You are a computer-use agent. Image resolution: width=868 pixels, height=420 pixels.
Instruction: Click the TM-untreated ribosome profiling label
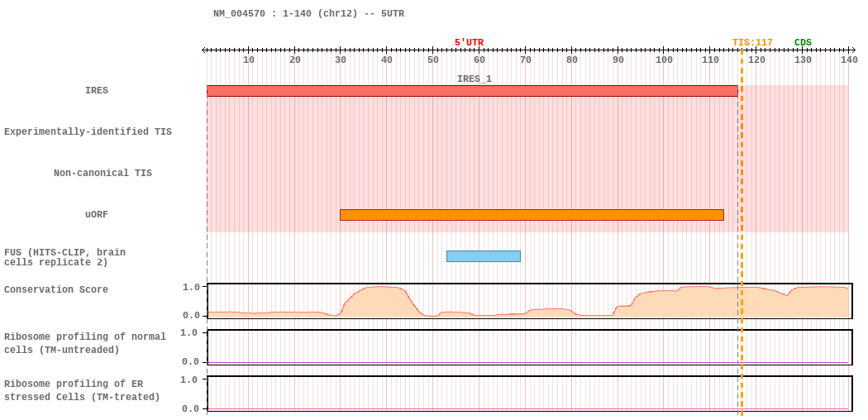84,343
